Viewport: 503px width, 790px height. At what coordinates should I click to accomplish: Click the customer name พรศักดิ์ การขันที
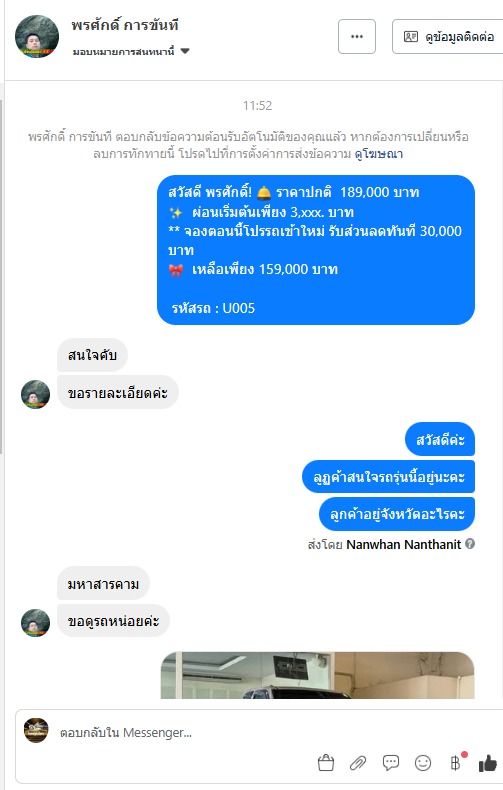point(125,25)
